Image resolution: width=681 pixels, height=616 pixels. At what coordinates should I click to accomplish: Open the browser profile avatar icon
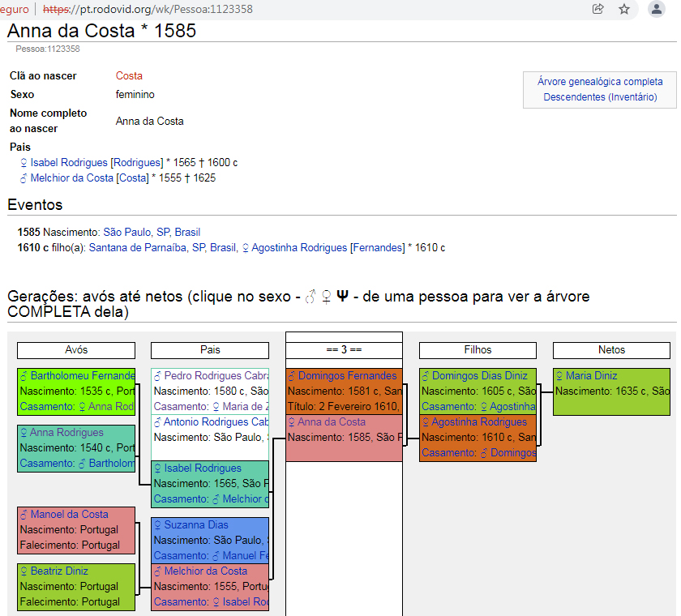click(656, 9)
